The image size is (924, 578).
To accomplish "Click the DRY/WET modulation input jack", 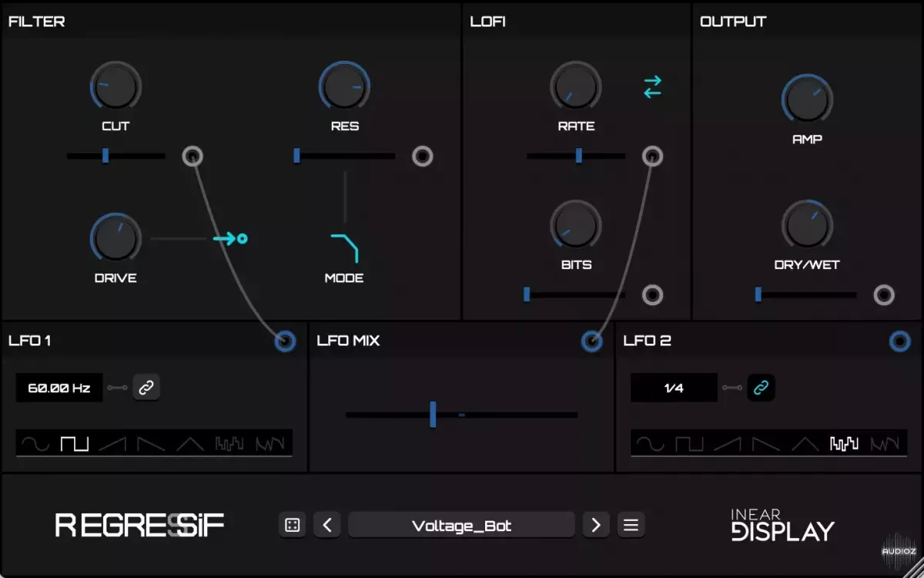I will [884, 294].
